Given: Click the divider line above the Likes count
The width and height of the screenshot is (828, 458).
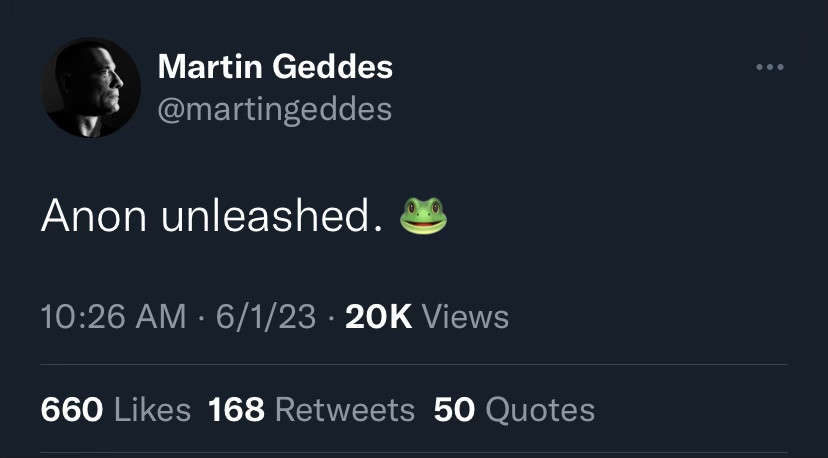Looking at the screenshot, I should click(414, 365).
